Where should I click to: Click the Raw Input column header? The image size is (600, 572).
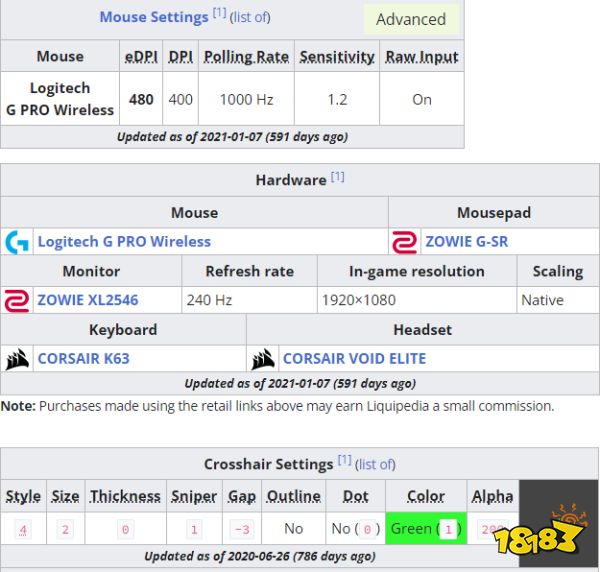coord(422,57)
